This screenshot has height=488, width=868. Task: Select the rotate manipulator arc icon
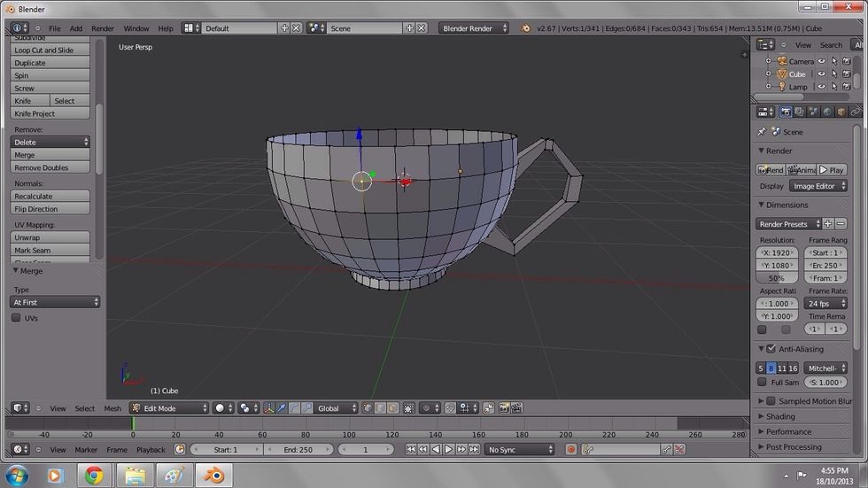294,408
